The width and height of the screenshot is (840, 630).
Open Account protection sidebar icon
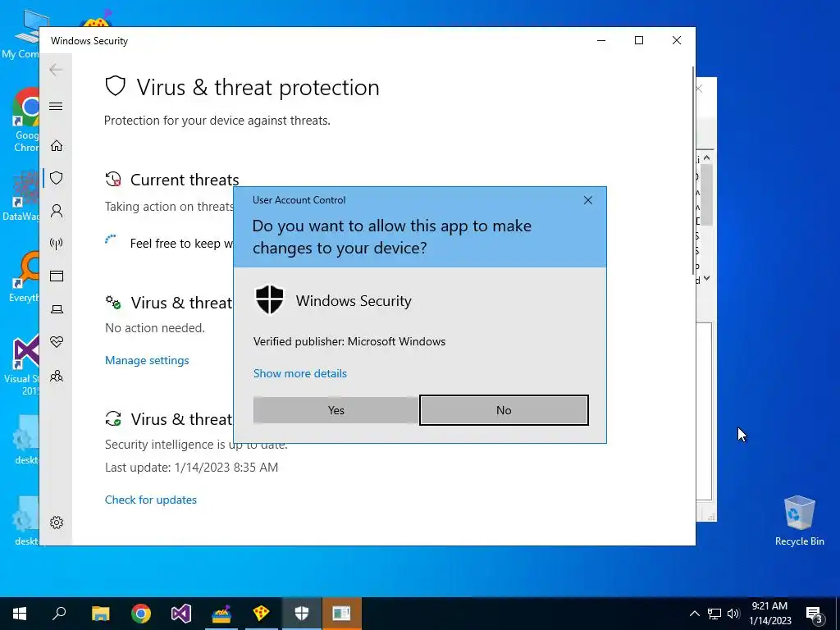point(57,211)
